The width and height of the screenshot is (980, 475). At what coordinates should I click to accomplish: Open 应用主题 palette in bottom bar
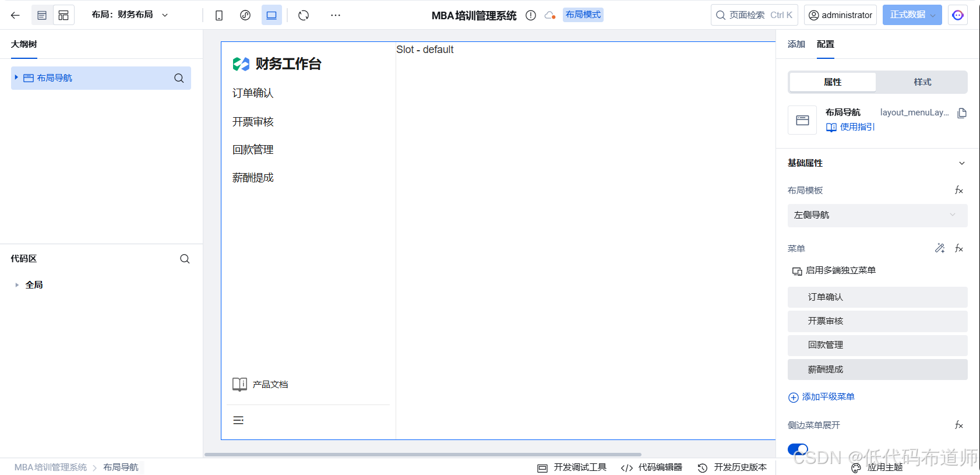coord(877,467)
